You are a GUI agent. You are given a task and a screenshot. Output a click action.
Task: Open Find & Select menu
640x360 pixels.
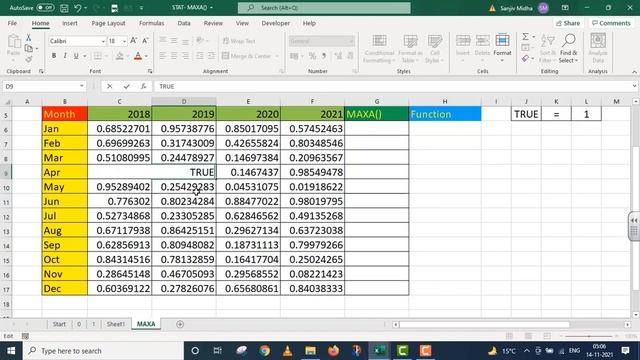569,48
